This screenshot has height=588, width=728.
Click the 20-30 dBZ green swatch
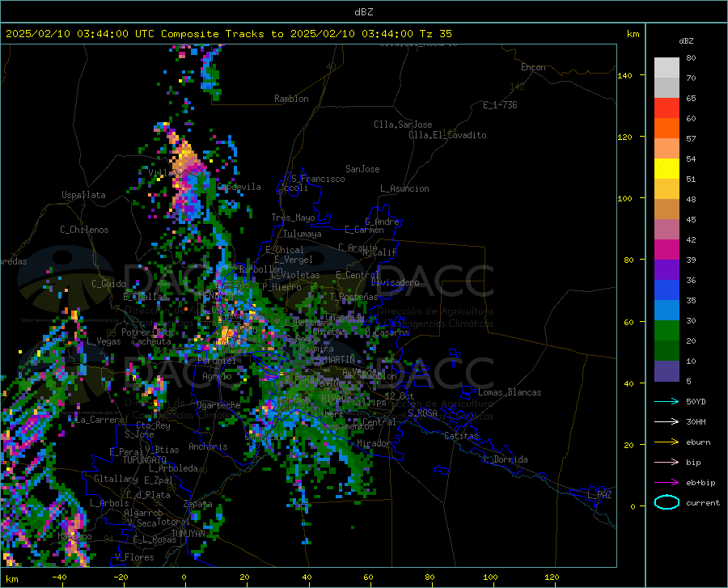pyautogui.click(x=667, y=331)
